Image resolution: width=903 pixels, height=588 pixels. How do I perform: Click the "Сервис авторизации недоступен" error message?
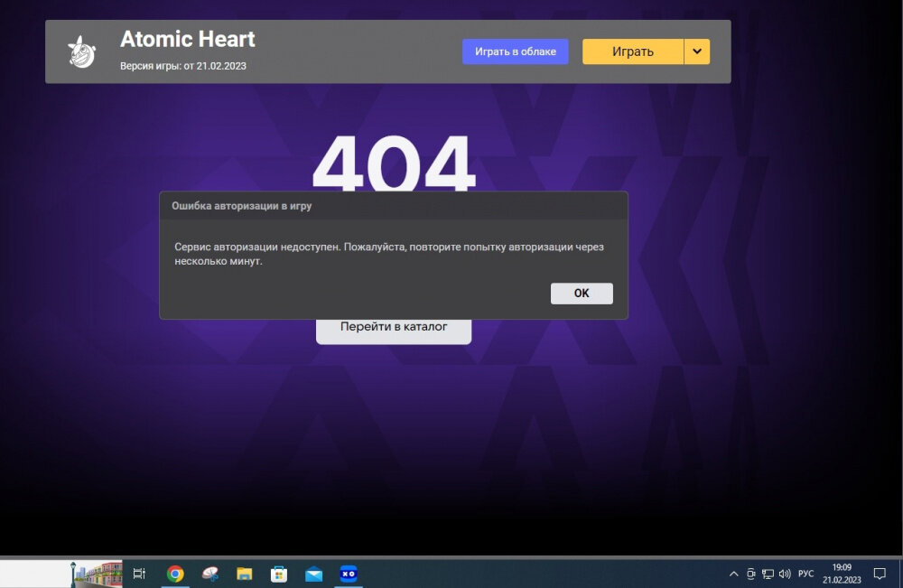[x=388, y=254]
